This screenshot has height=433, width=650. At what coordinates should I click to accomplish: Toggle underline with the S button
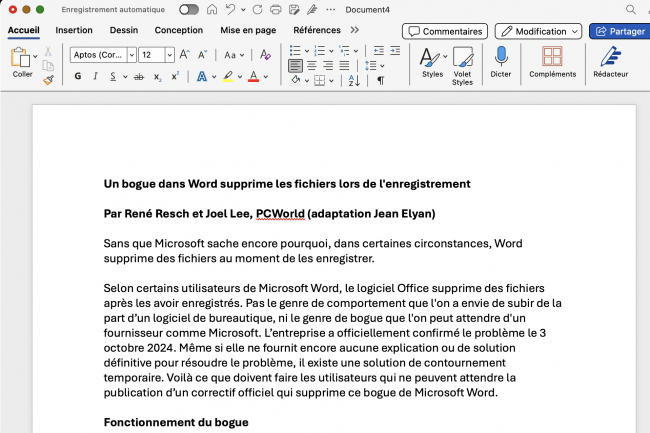pos(113,76)
